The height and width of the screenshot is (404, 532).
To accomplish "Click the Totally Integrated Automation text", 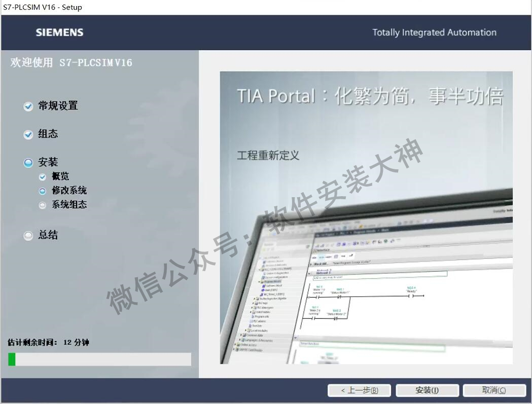I will click(434, 32).
